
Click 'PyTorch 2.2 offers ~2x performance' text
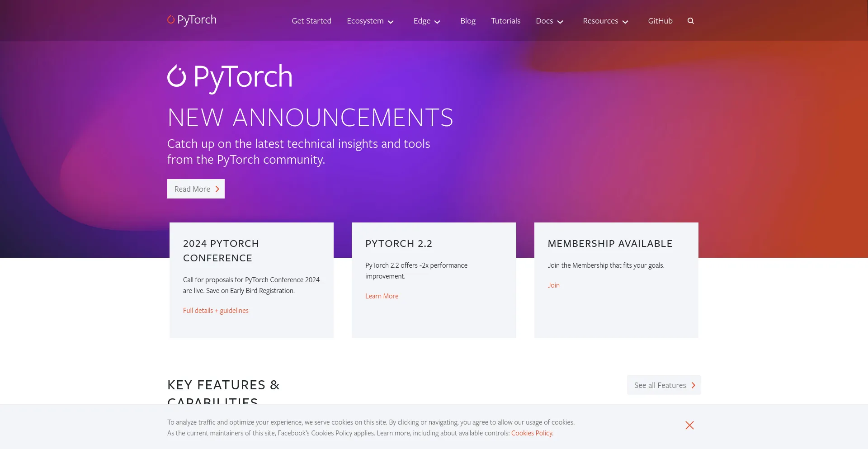(416, 265)
